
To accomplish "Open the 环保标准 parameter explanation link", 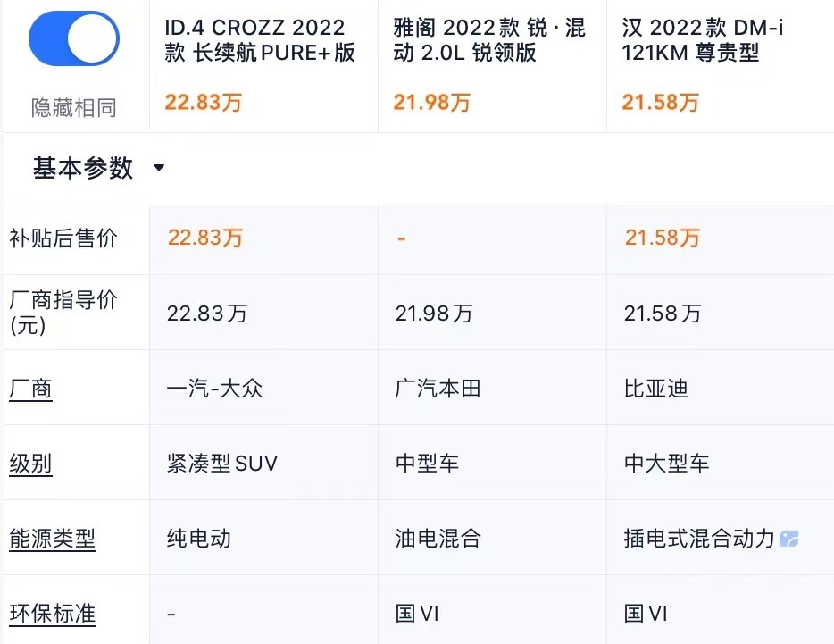I will 52,615.
